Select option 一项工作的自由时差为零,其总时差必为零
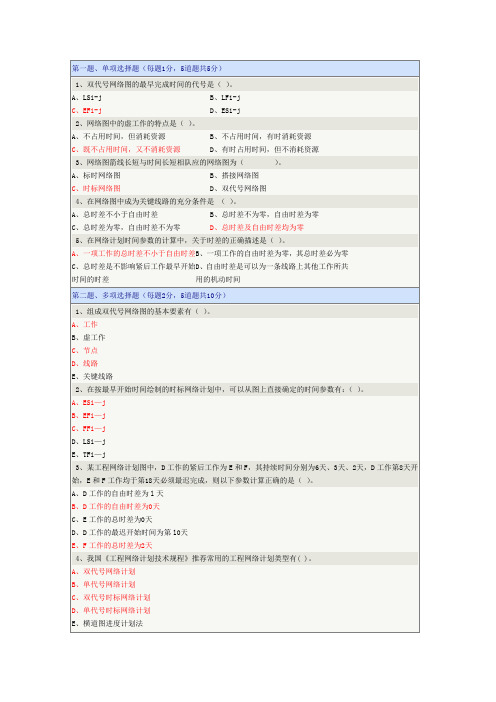496x702 pixels. point(272,253)
